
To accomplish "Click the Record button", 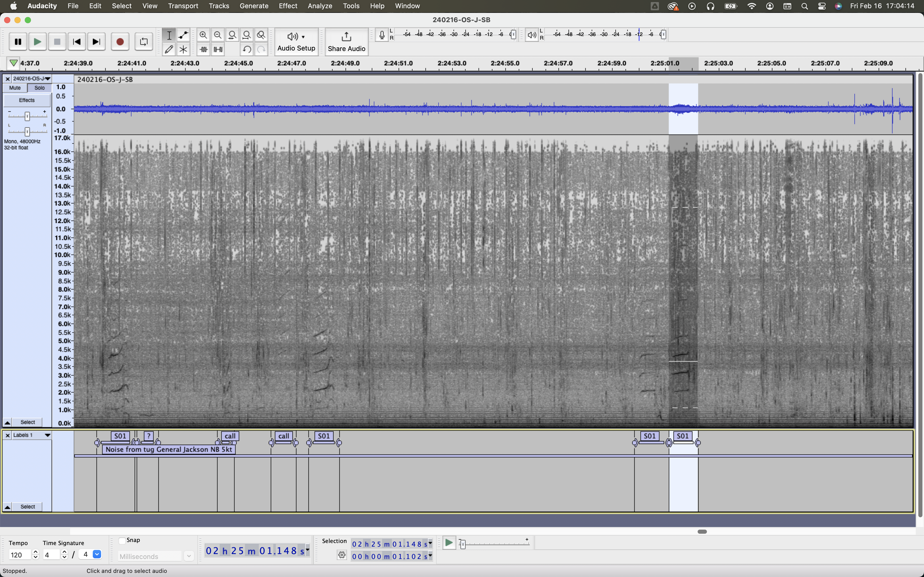I will [120, 42].
